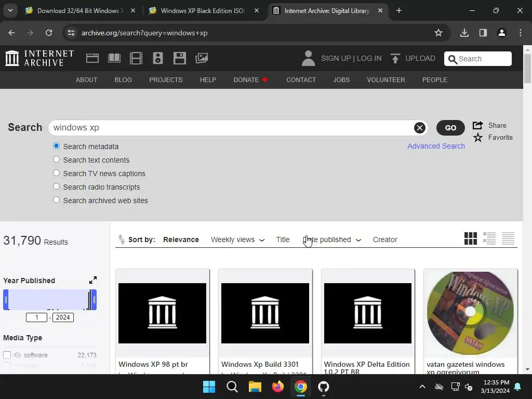Open the ABOUT menu item
The width and height of the screenshot is (532, 399).
click(87, 79)
